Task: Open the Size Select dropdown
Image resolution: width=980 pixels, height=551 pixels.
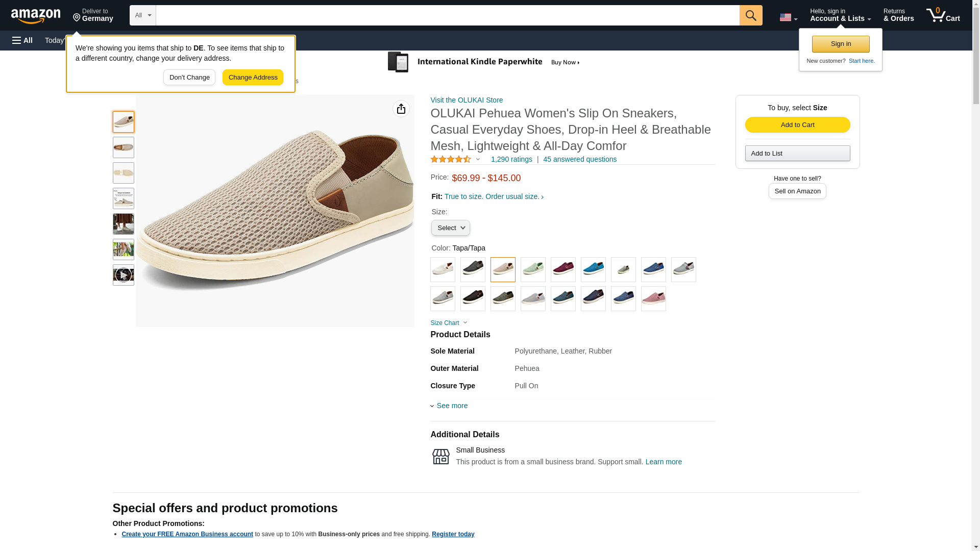Action: (450, 228)
